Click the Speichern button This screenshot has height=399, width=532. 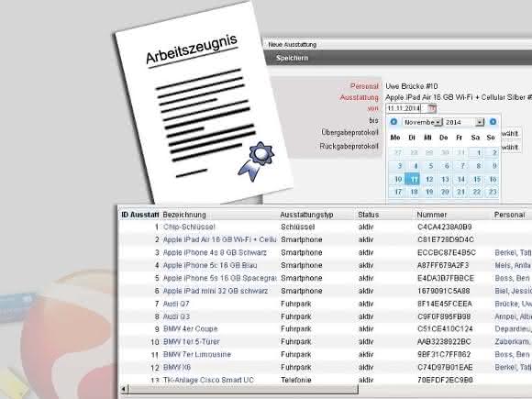(x=292, y=58)
